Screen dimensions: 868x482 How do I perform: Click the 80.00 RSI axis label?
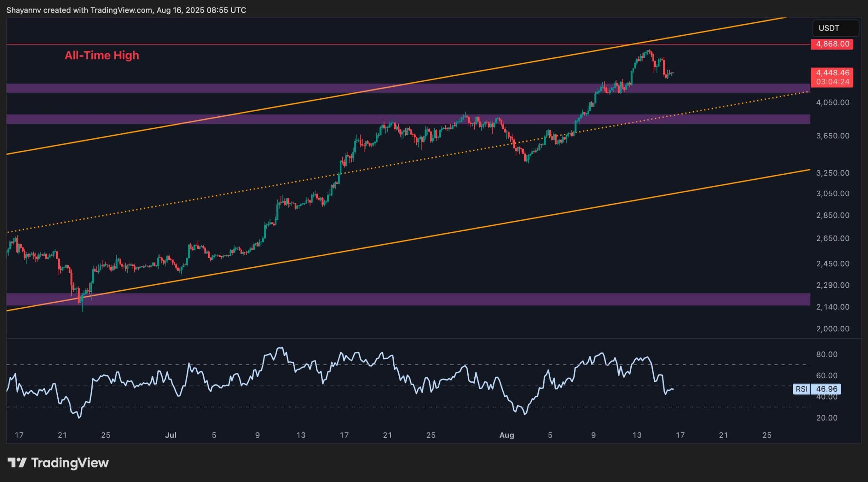tap(827, 354)
